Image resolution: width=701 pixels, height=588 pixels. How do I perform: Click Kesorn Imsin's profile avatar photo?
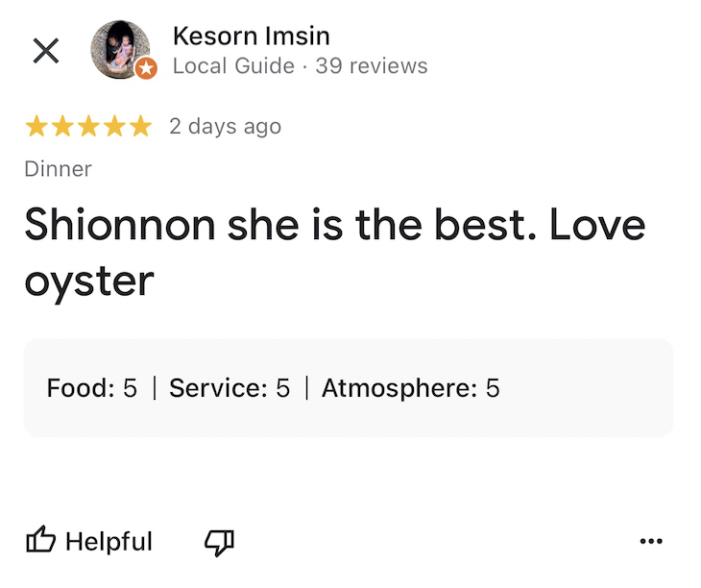(119, 49)
